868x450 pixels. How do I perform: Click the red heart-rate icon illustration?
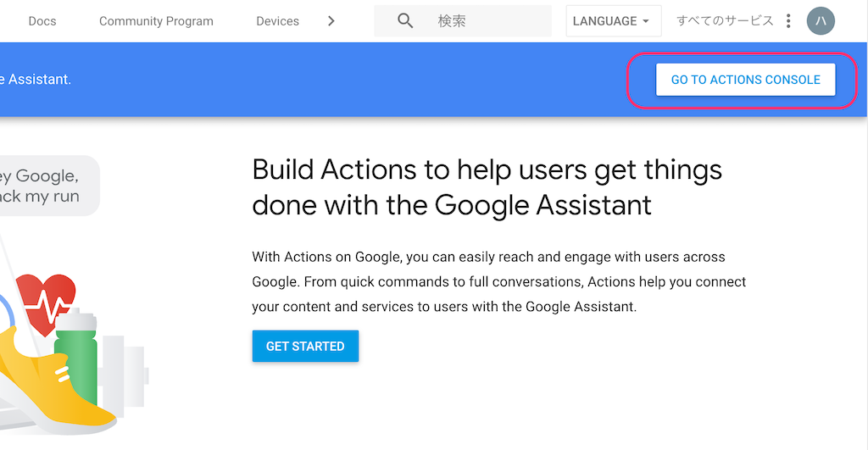click(47, 301)
